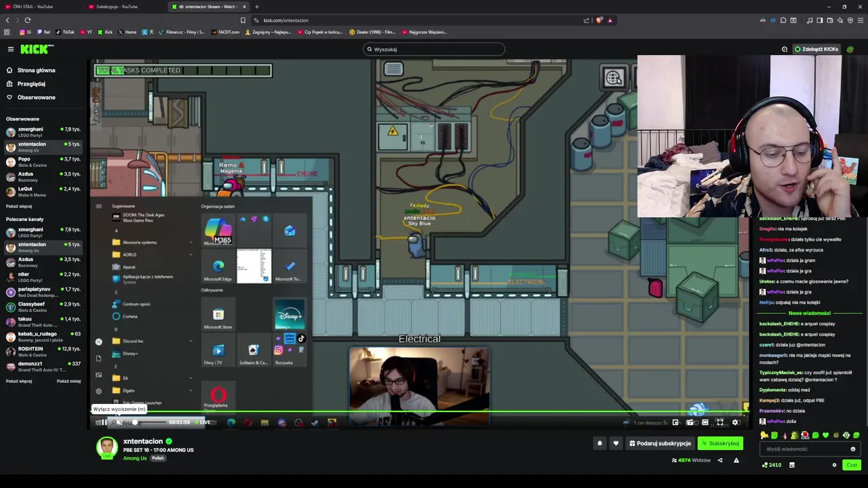Screen dimensions: 868x488
Task: Open the TikTok bookmark
Action: pos(65,32)
